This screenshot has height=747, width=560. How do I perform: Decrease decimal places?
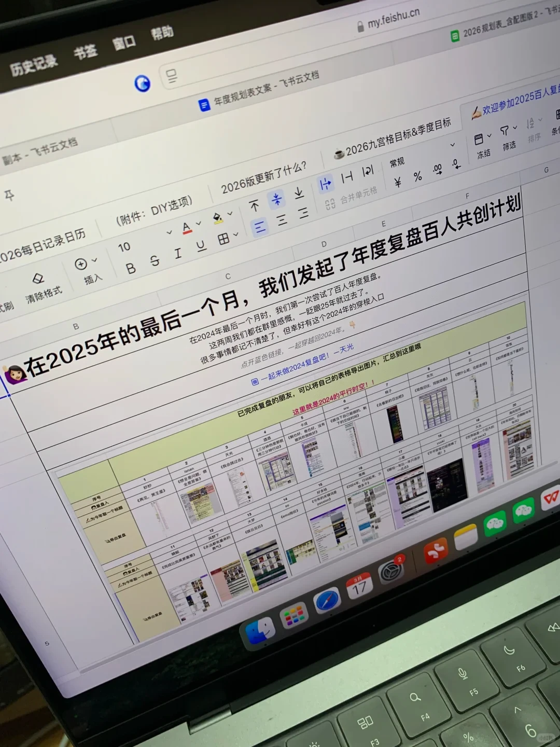click(x=456, y=164)
